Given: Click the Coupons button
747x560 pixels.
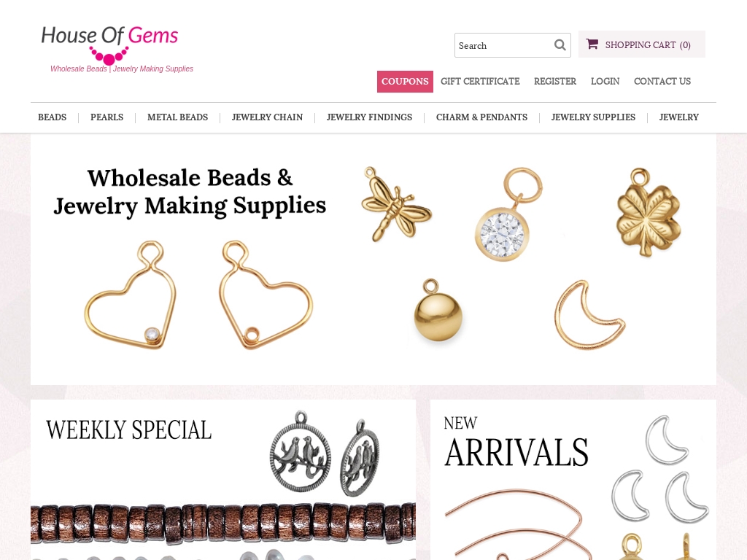Looking at the screenshot, I should [405, 82].
